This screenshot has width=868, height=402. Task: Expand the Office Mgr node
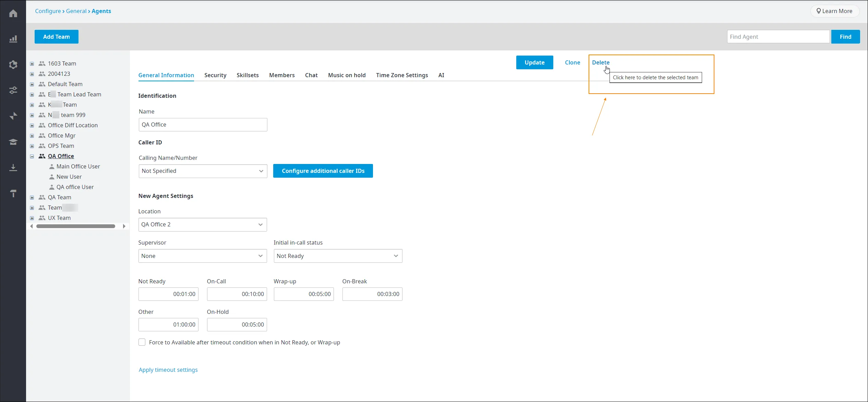point(32,136)
